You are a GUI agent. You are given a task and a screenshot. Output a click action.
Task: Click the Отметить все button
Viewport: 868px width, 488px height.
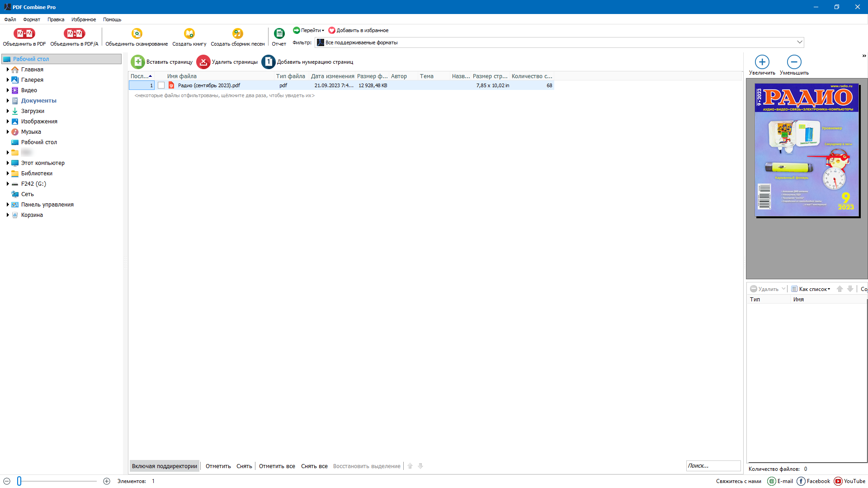tap(277, 466)
